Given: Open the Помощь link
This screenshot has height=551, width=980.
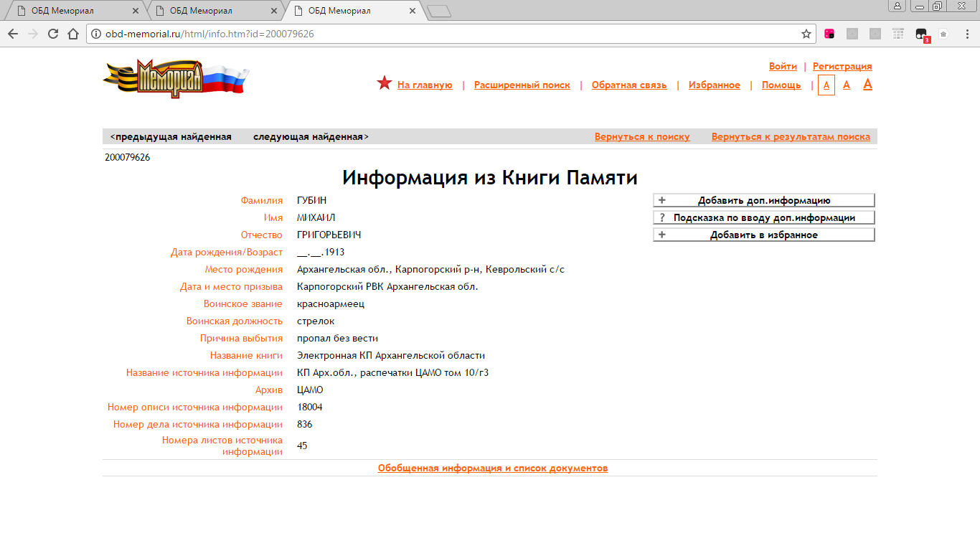Looking at the screenshot, I should coord(781,85).
